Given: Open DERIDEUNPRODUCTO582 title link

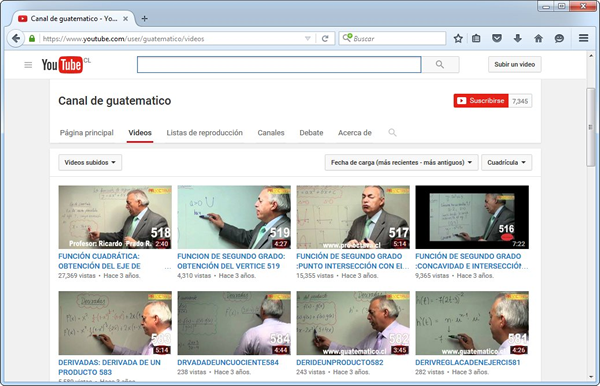Looking at the screenshot, I should tap(340, 362).
